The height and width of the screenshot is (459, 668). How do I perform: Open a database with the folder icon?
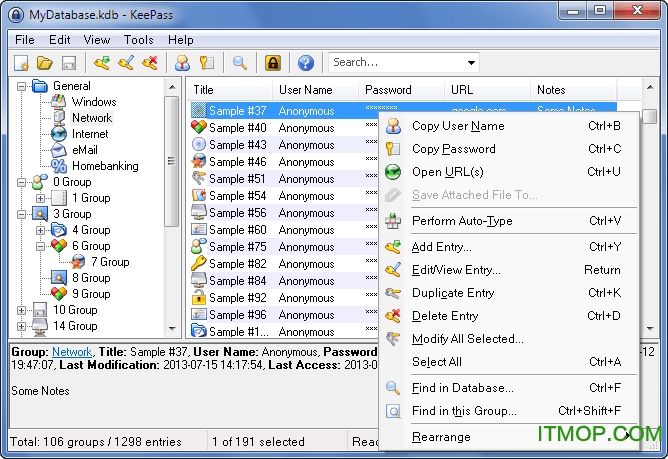click(44, 63)
